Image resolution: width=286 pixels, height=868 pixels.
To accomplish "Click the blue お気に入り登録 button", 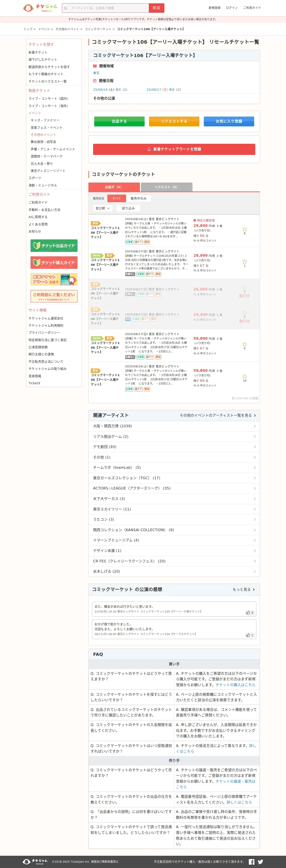I will pyautogui.click(x=229, y=121).
